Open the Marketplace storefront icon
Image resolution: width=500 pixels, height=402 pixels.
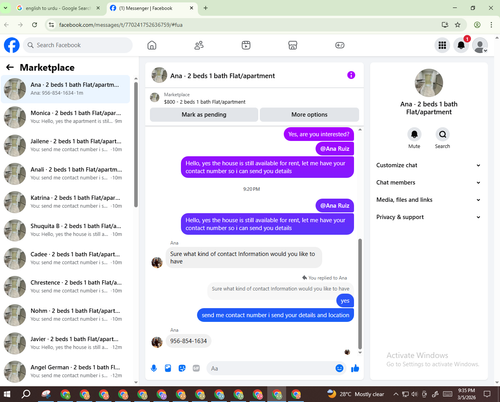point(293,45)
